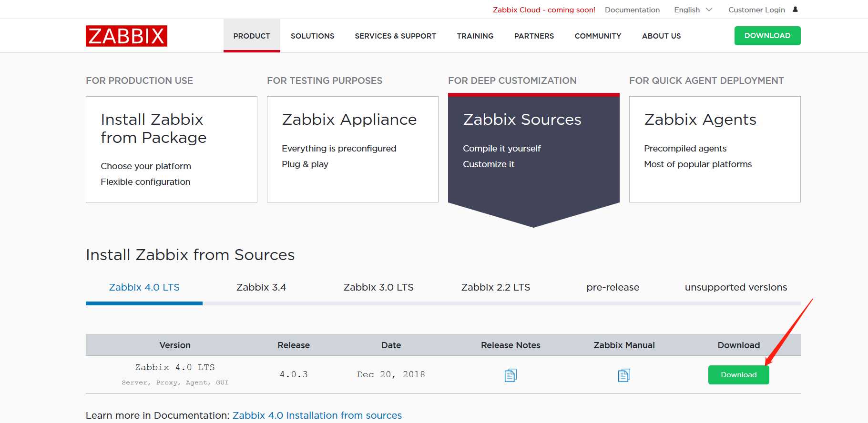Click the Dec 20, 2018 date cell
Screen dimensions: 868x423
[391, 374]
